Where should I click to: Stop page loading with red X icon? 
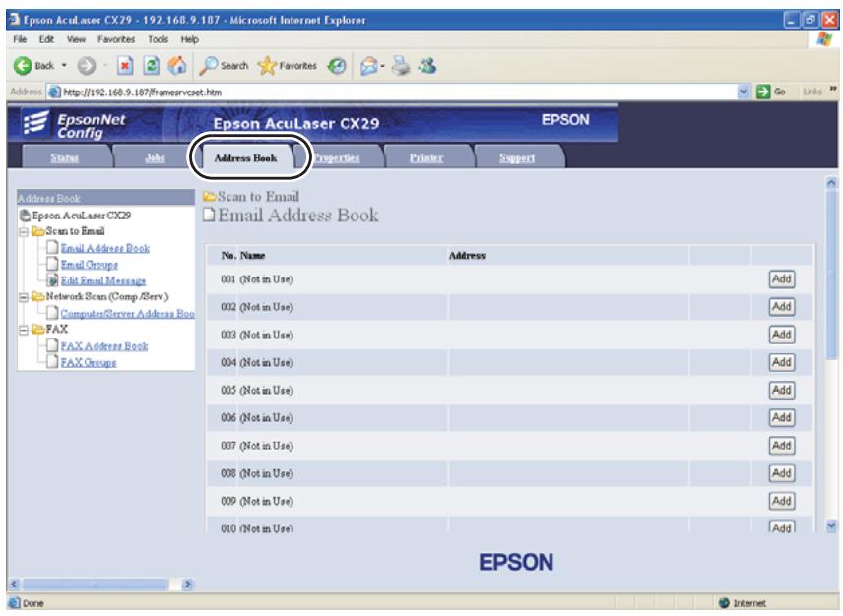(x=125, y=66)
